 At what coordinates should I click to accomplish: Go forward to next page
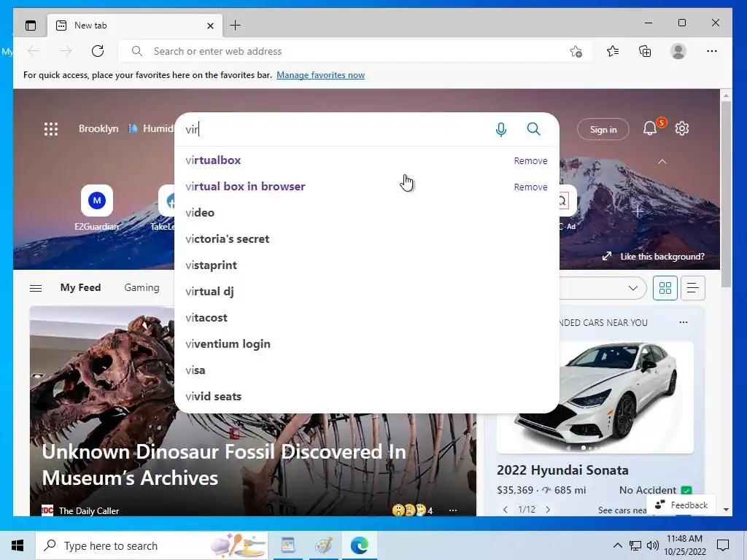(x=66, y=51)
